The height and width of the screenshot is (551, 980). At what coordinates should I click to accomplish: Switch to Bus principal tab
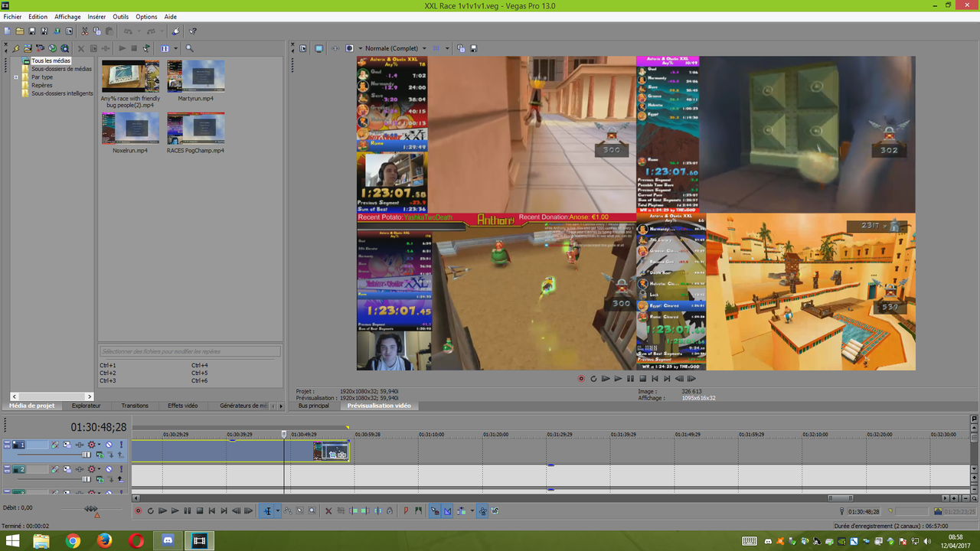point(313,406)
